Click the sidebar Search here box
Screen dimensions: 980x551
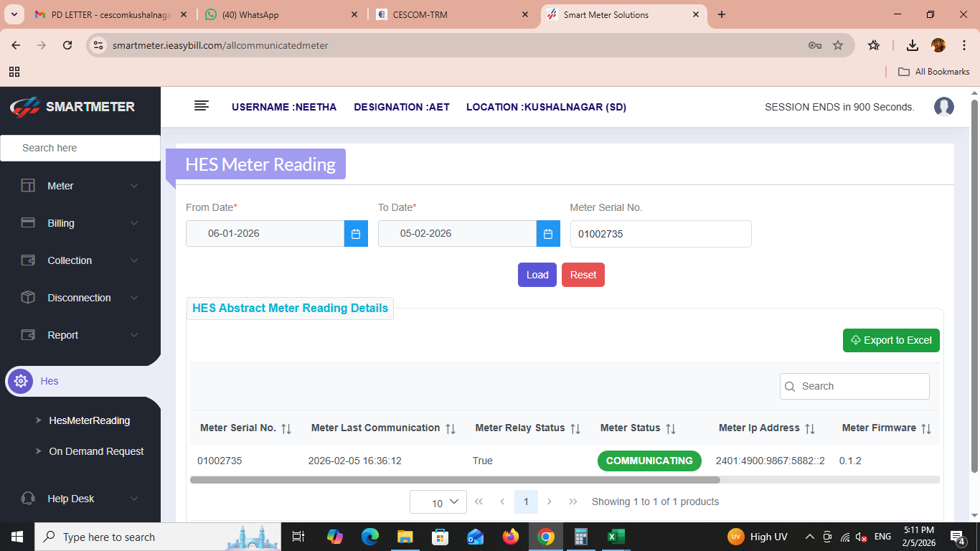click(80, 148)
